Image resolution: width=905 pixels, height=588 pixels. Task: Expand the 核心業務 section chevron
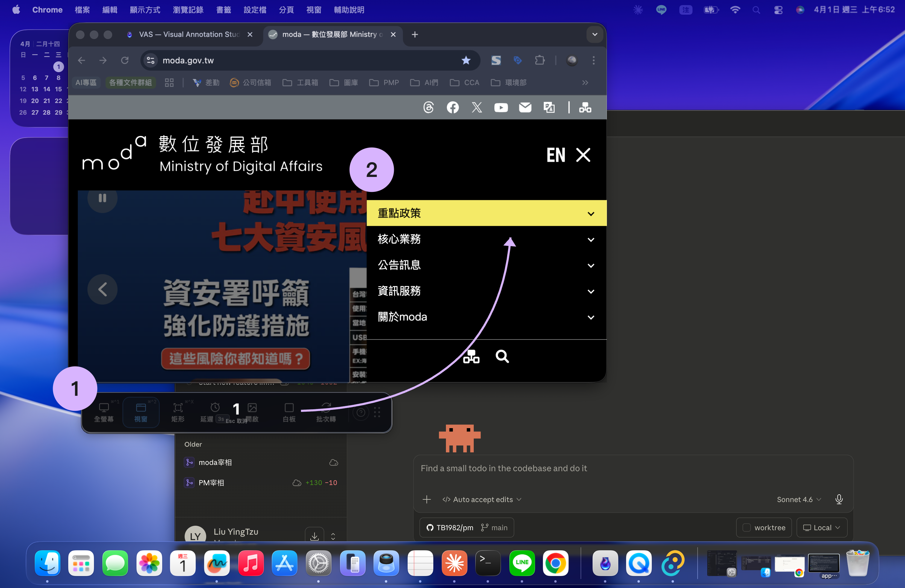click(x=590, y=240)
